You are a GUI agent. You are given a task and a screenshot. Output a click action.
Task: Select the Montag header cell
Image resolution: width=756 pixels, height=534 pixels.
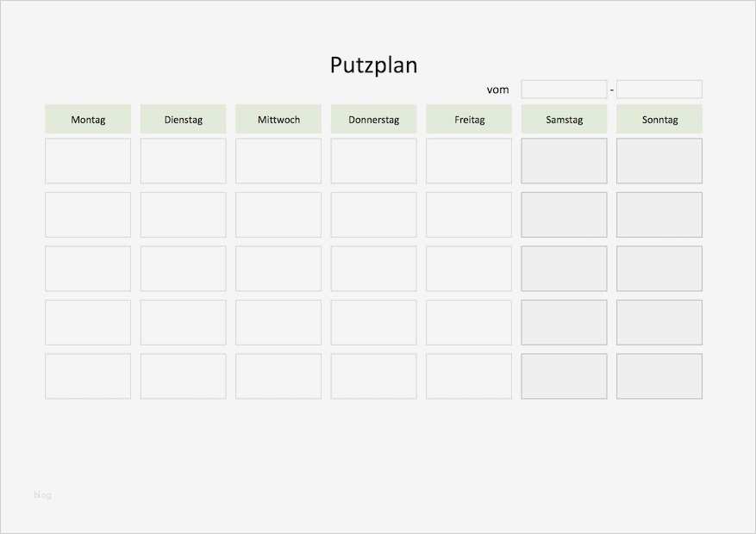[88, 120]
